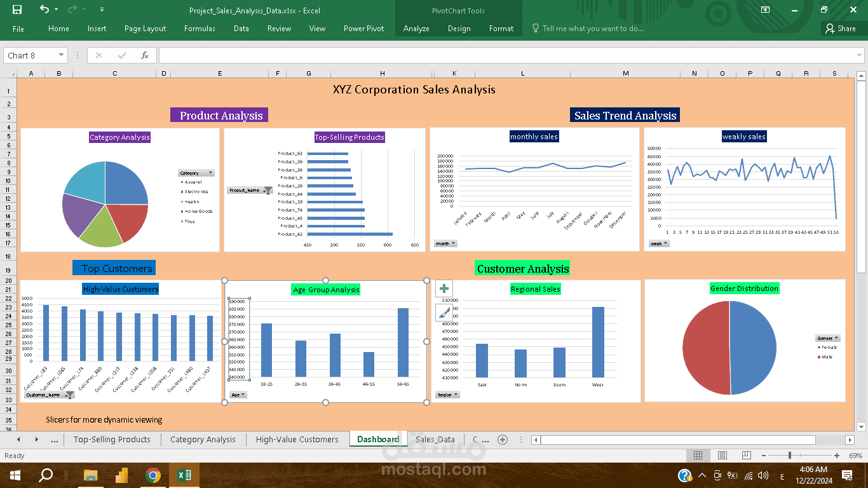The height and width of the screenshot is (488, 868).
Task: Open Windows search from the taskbar
Action: [x=46, y=475]
